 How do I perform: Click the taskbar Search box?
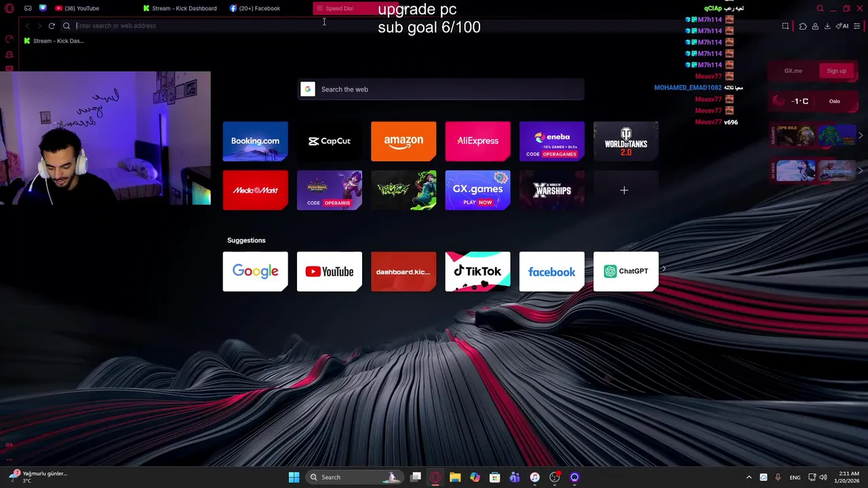tap(355, 477)
